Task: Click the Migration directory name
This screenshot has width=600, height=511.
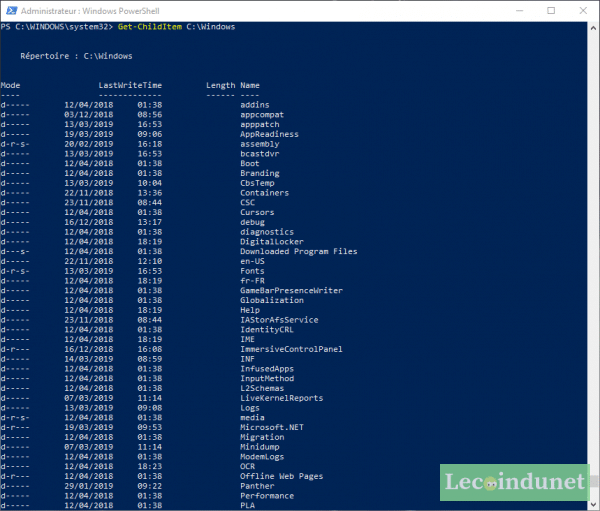Action: coord(262,437)
